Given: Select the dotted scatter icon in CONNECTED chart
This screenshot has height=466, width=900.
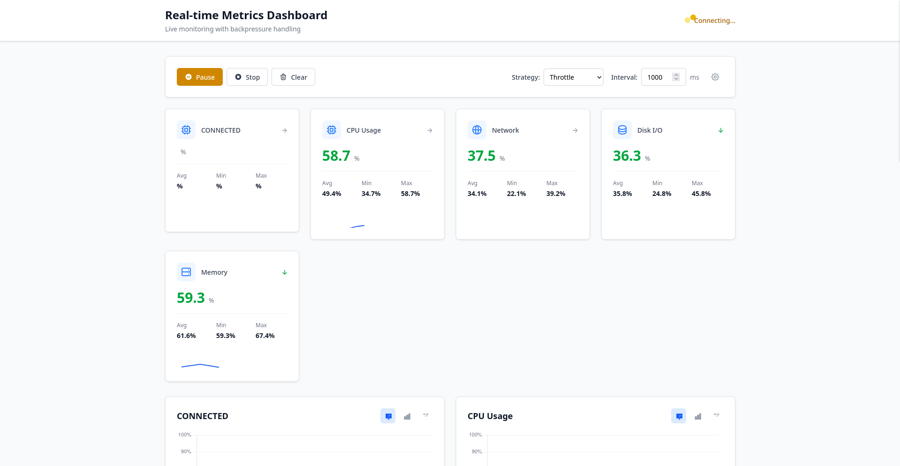Looking at the screenshot, I should pyautogui.click(x=425, y=416).
